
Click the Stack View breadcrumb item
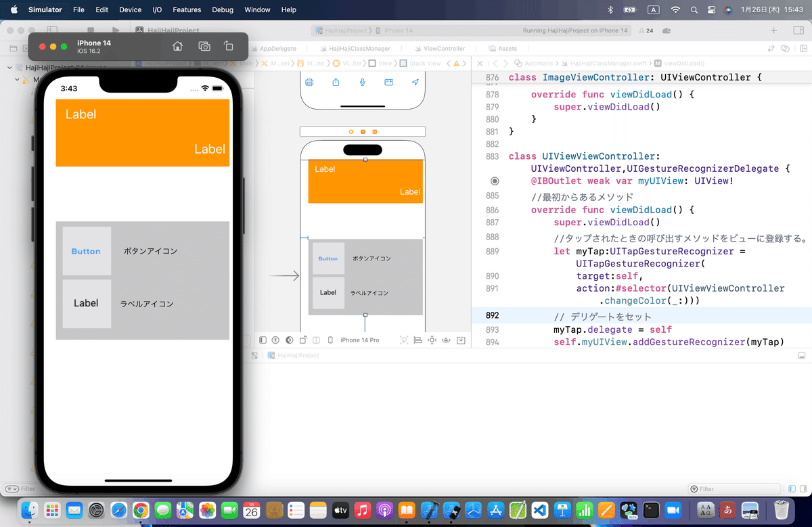point(420,63)
